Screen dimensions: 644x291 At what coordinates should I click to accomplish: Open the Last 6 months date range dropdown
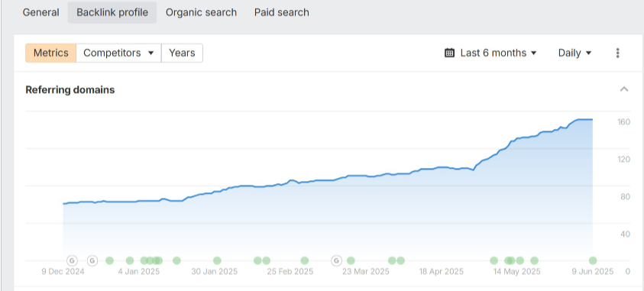[x=490, y=53]
